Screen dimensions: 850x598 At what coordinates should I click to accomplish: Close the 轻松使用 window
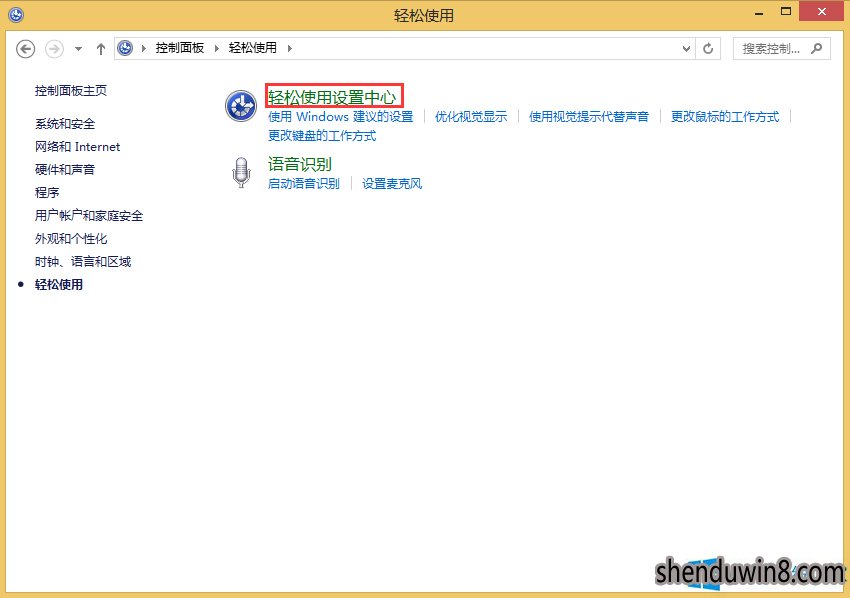pyautogui.click(x=822, y=11)
